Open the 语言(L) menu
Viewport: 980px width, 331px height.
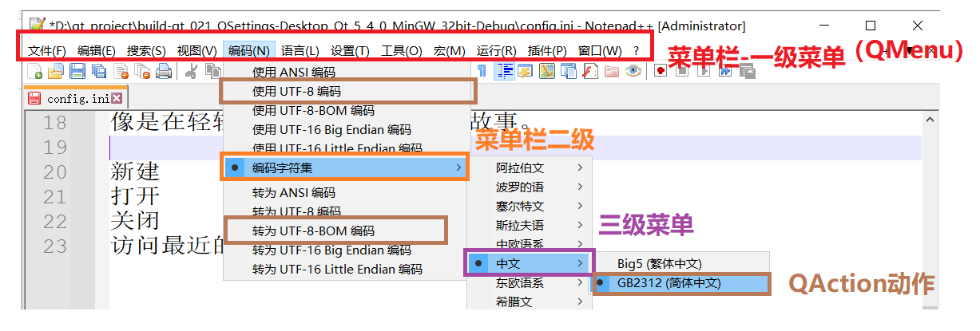pyautogui.click(x=300, y=50)
